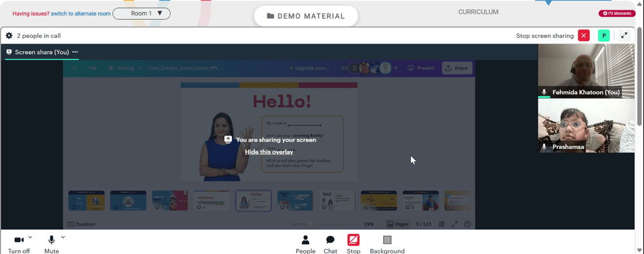Click Fehmida Khatoon video tile
Image resolution: width=644 pixels, height=254 pixels.
click(587, 71)
